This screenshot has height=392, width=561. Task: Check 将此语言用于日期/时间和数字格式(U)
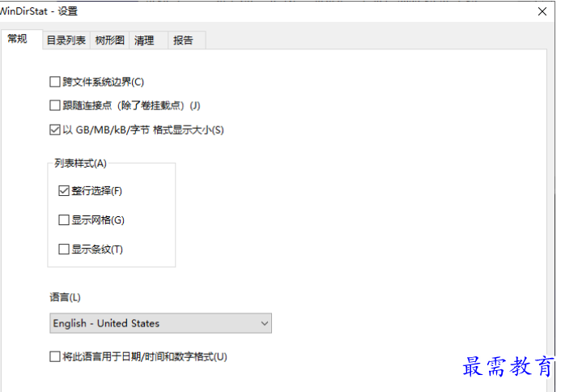(55, 356)
